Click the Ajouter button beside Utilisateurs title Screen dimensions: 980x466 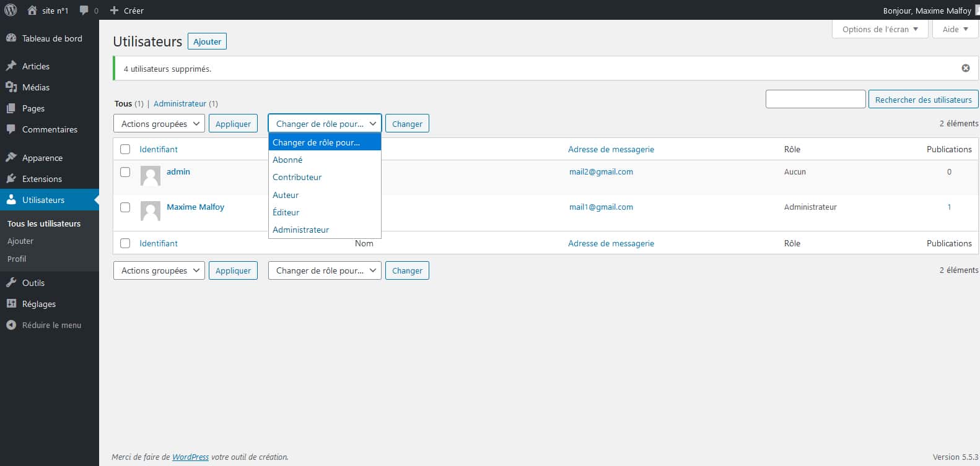tap(207, 41)
